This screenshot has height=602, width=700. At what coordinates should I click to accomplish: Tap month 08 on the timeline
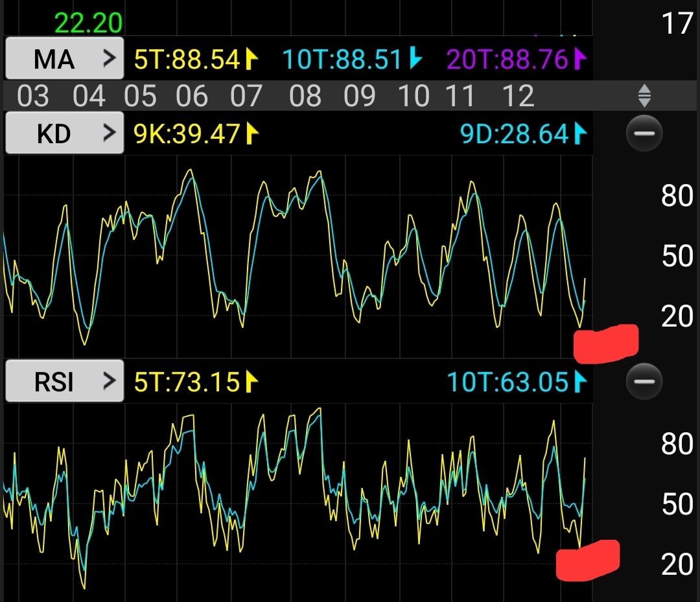[305, 95]
